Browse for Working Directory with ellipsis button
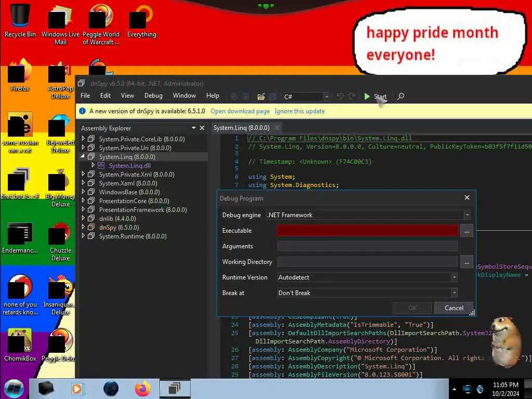 [467, 262]
